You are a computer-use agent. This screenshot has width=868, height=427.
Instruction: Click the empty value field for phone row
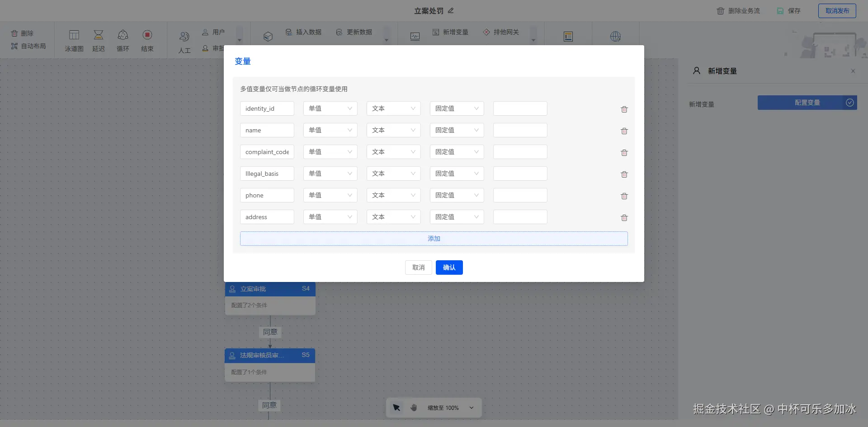[520, 195]
